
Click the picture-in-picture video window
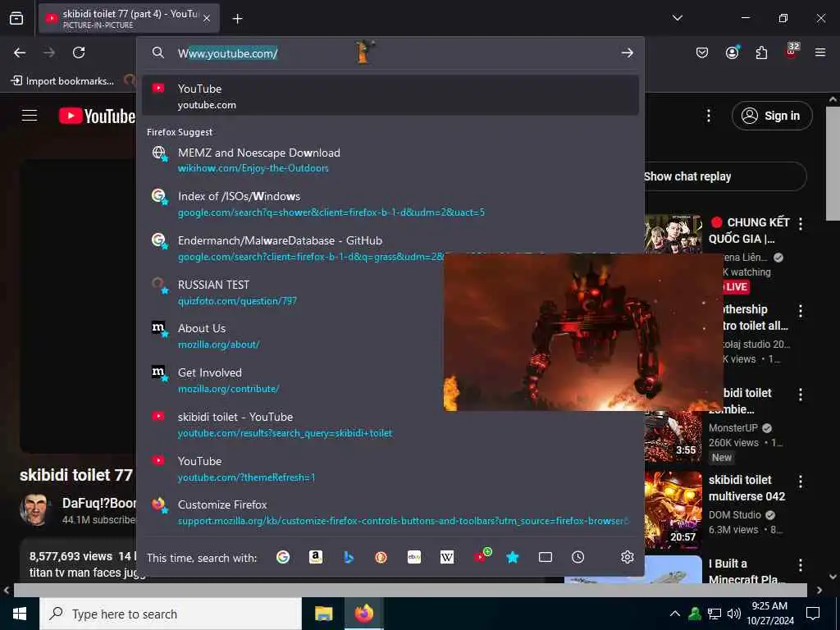coord(583,332)
